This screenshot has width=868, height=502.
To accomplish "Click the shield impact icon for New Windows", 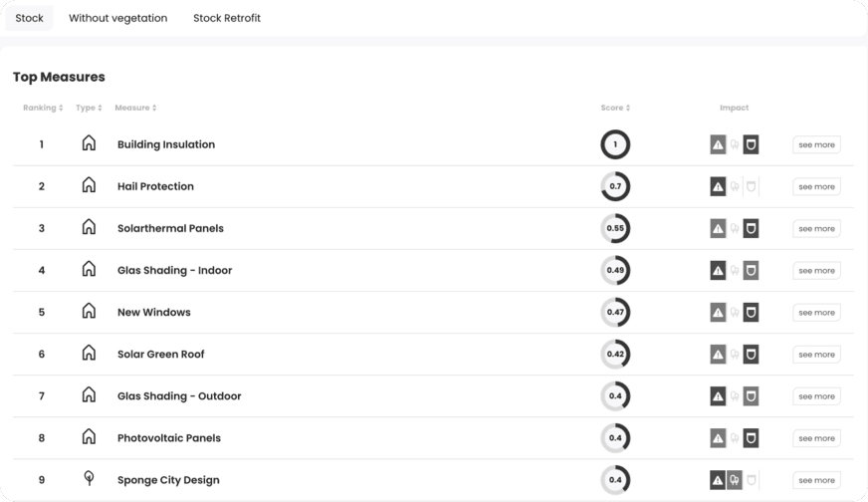I will (751, 312).
